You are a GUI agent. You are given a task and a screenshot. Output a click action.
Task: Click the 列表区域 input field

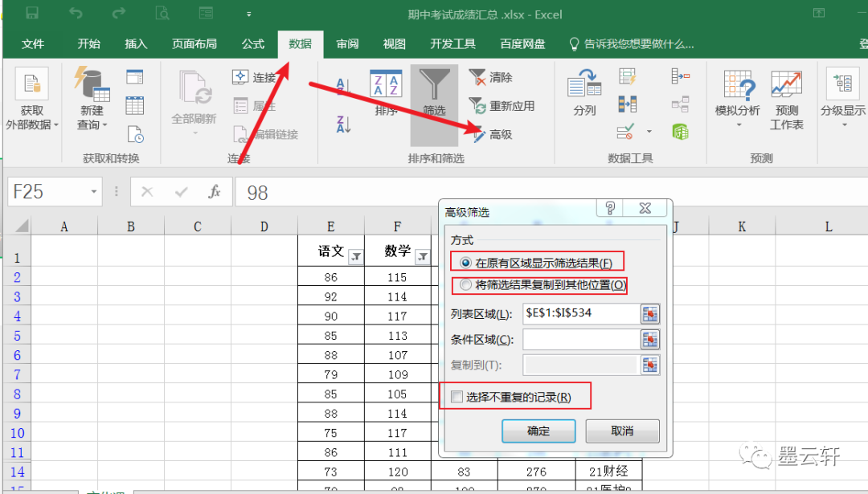coord(581,313)
